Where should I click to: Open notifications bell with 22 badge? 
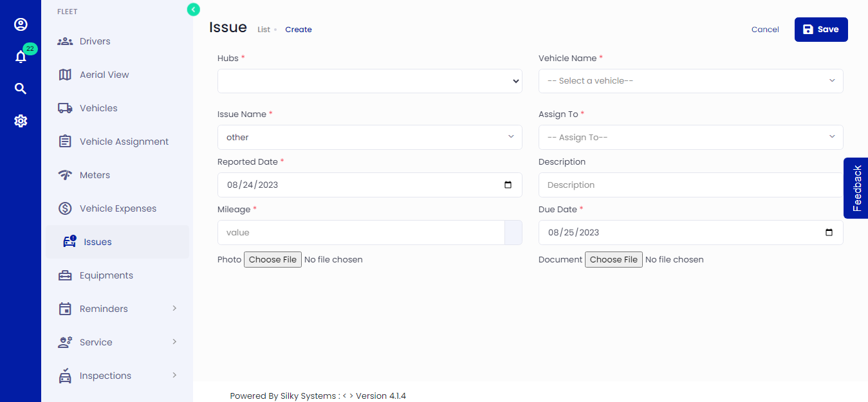(x=21, y=57)
